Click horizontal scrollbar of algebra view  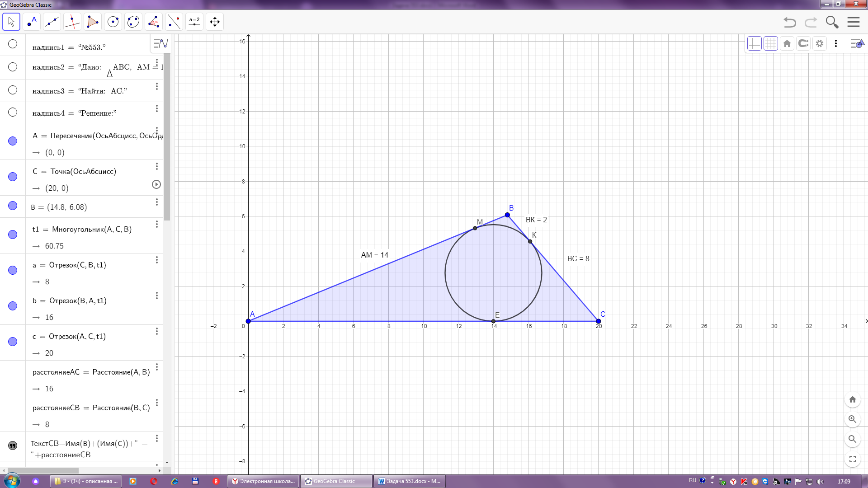tap(43, 470)
